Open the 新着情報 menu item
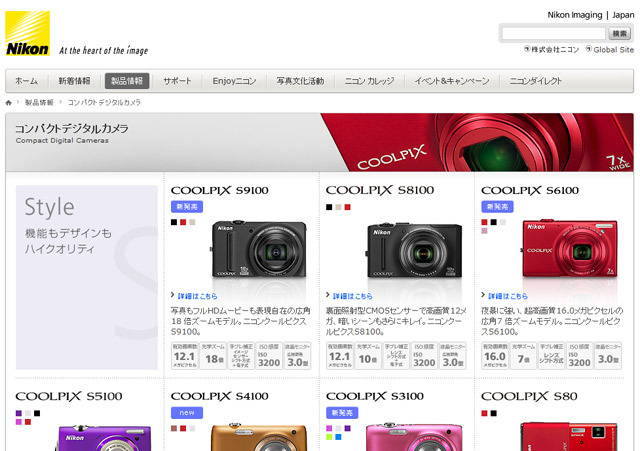Viewport: 640px width, 451px height. (x=74, y=81)
